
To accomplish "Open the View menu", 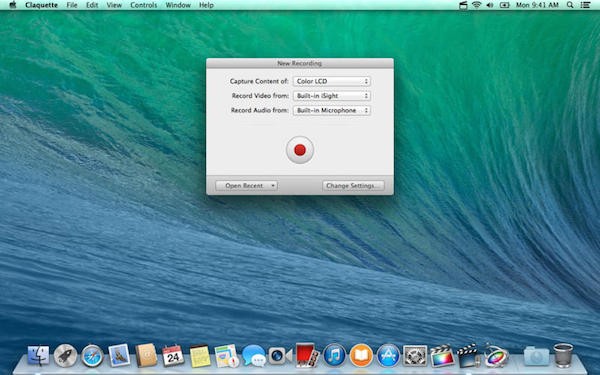I will (114, 5).
